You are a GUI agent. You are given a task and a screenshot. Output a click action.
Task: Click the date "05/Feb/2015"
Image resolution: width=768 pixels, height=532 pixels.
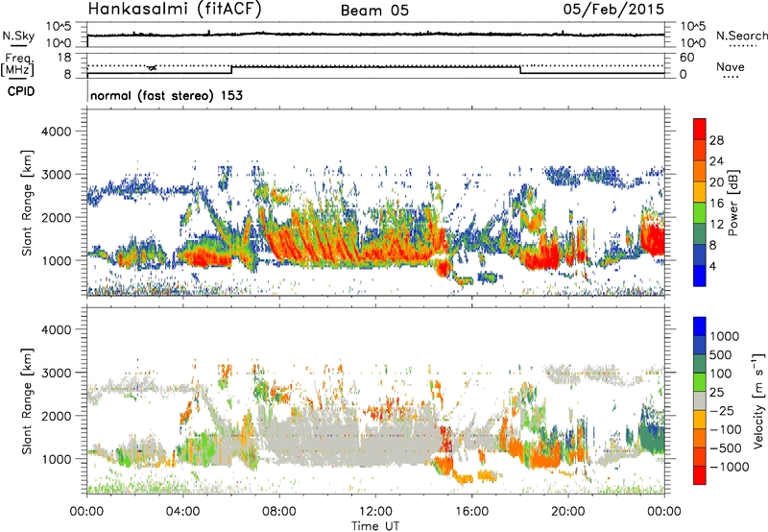point(613,10)
